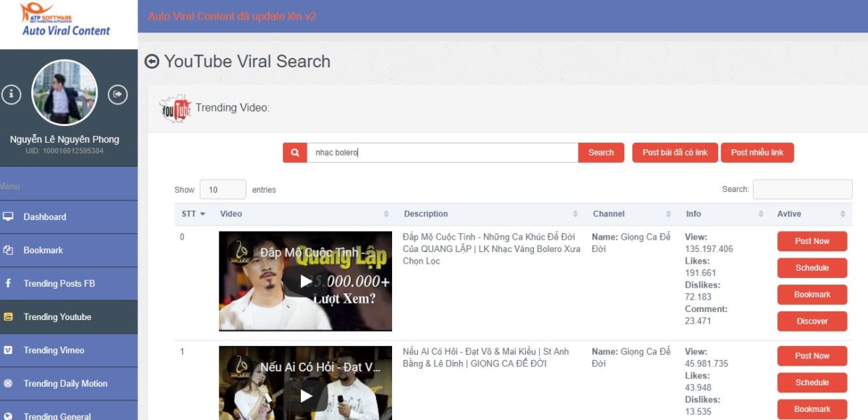Open Trending Posts FB menu item
Viewport: 868px width, 420px height.
pyautogui.click(x=69, y=283)
